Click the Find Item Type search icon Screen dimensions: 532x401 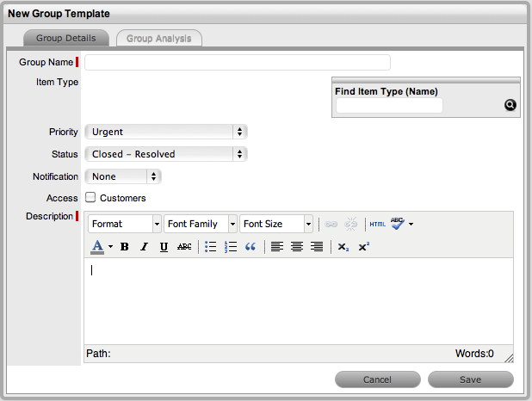point(510,106)
